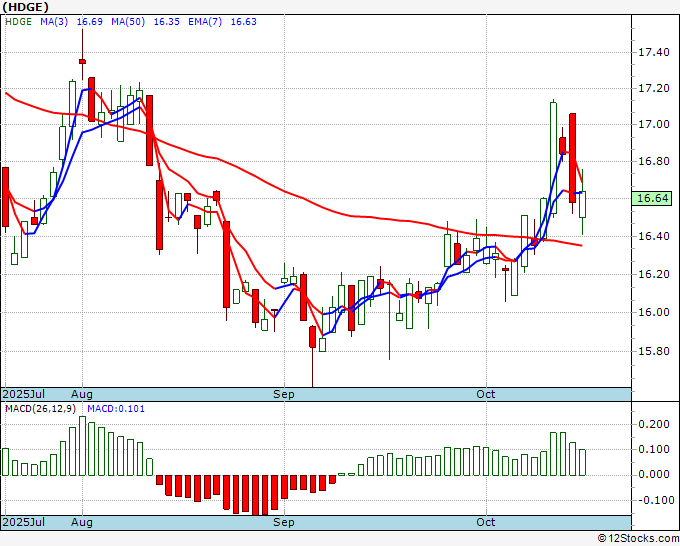Click the 0.100 MACD axis label

[654, 449]
